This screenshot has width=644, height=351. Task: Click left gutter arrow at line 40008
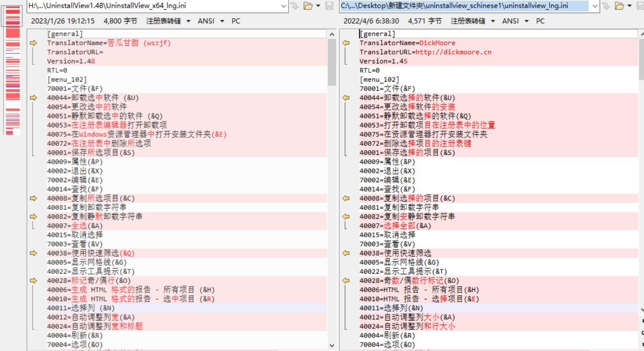click(x=33, y=198)
